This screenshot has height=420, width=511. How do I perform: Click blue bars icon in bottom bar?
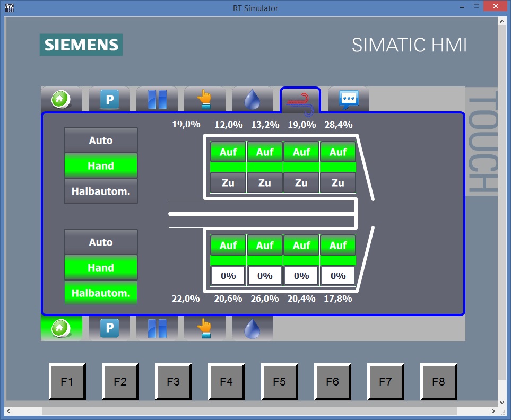tap(157, 328)
